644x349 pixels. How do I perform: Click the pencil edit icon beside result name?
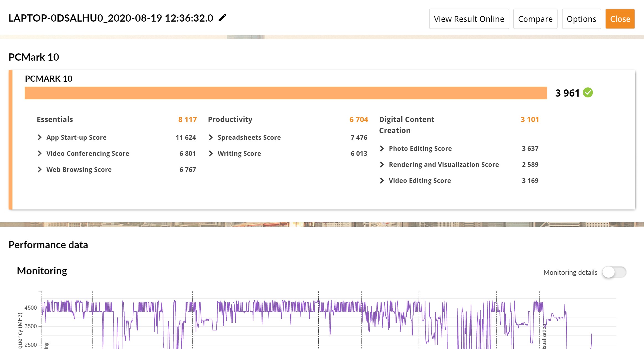(x=222, y=18)
